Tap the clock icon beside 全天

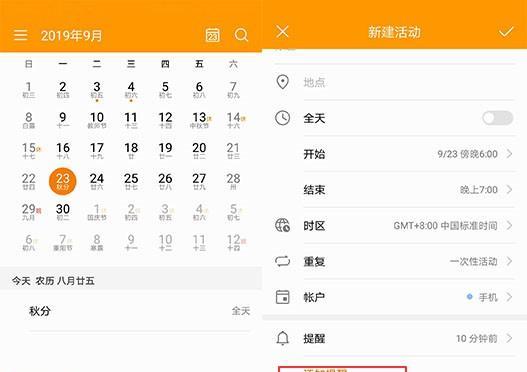click(x=282, y=118)
